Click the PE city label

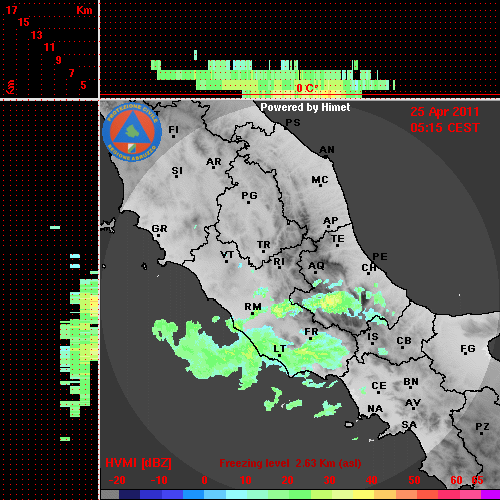tap(380, 257)
